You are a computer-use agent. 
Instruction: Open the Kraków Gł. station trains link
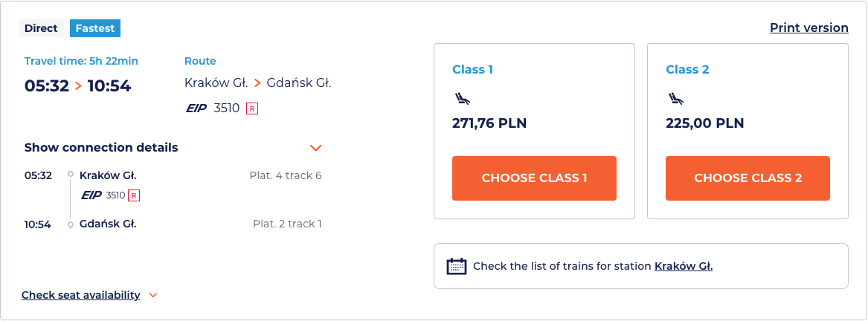[x=683, y=266]
